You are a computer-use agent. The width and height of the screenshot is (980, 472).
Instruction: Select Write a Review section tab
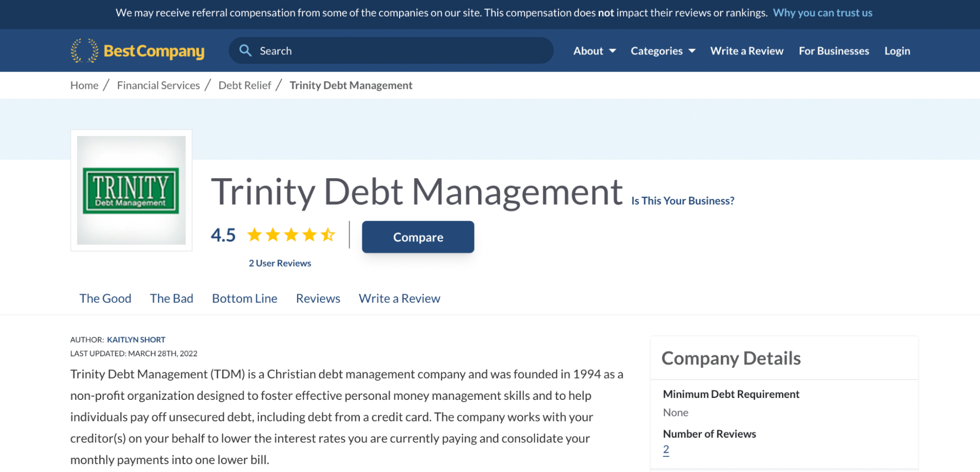click(x=400, y=298)
